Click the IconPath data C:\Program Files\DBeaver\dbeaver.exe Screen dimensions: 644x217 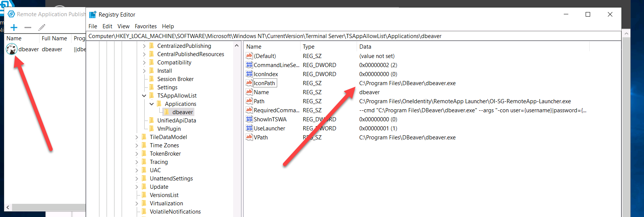[407, 83]
